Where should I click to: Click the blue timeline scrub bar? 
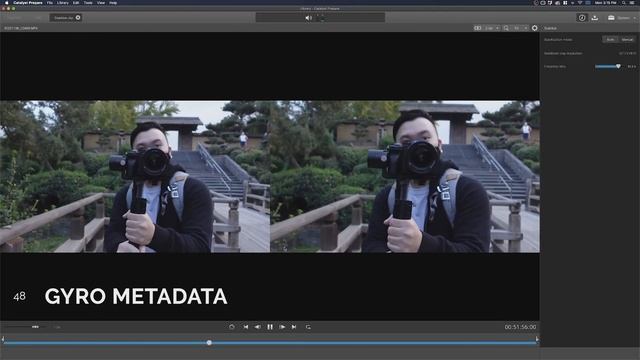pyautogui.click(x=270, y=343)
